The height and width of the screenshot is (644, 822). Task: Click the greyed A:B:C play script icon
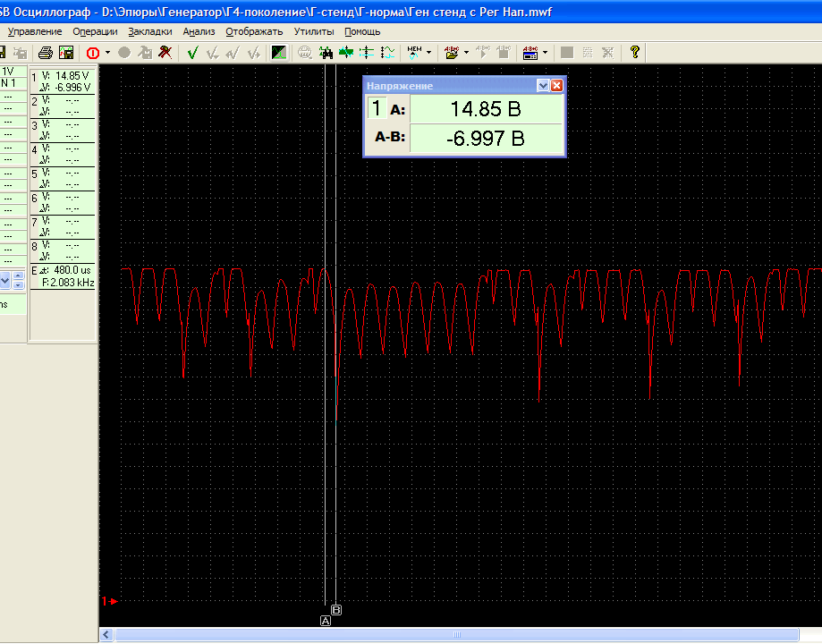[483, 53]
